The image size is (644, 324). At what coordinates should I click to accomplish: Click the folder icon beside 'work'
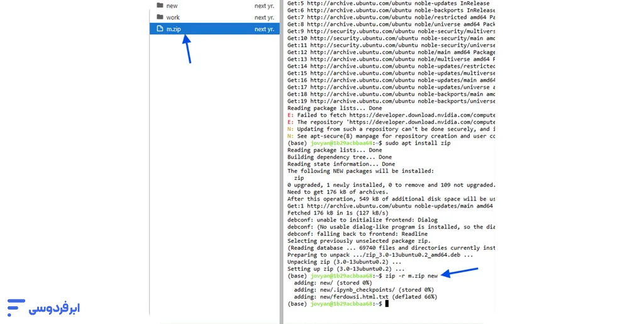(160, 18)
